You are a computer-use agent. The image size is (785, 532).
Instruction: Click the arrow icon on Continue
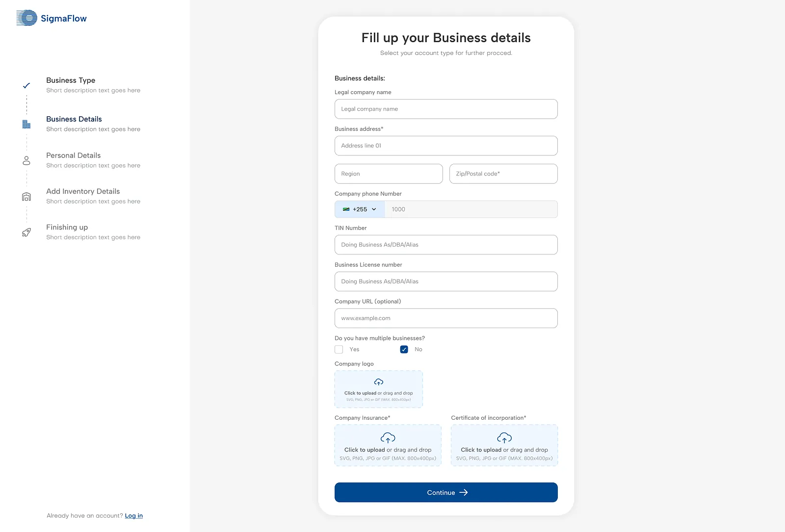tap(464, 492)
